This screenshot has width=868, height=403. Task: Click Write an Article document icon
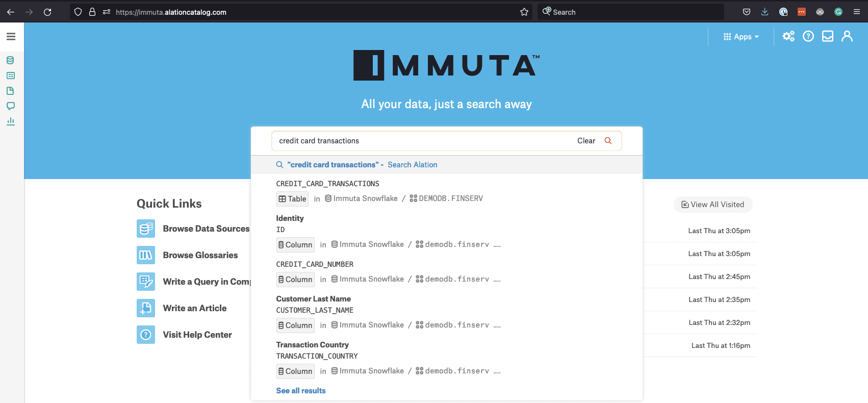(146, 308)
